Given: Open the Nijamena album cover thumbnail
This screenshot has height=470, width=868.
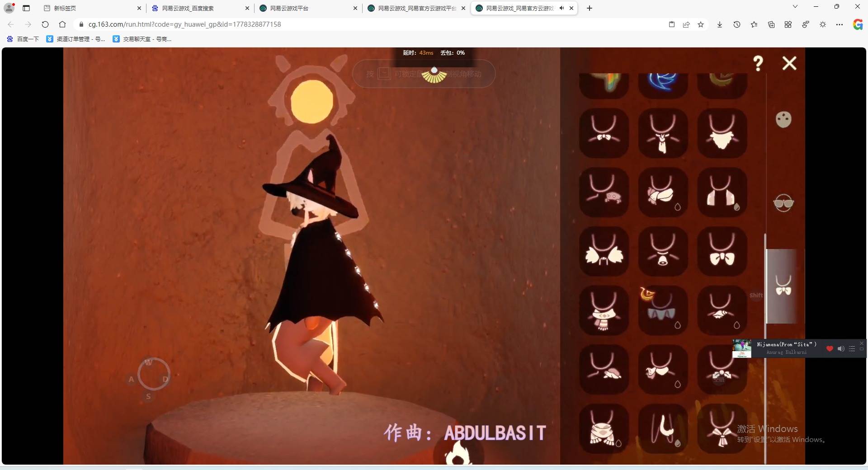Looking at the screenshot, I should pos(742,348).
